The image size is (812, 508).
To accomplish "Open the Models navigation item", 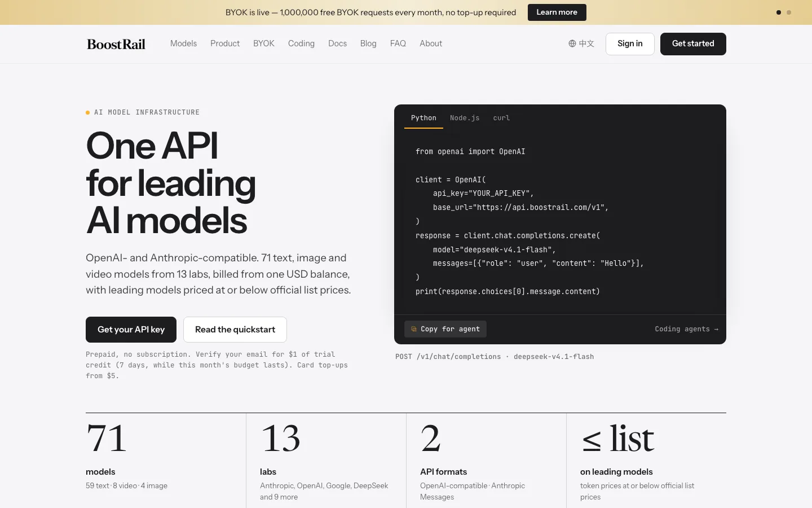I will coord(183,43).
